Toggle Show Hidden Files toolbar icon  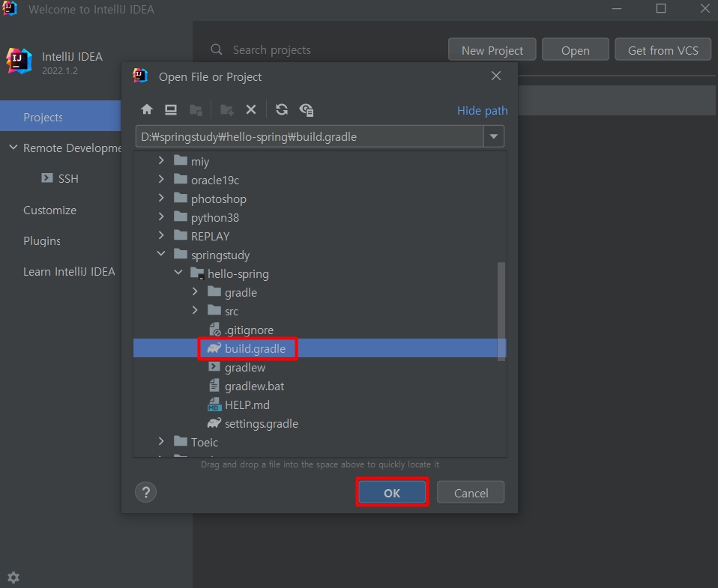[x=307, y=110]
